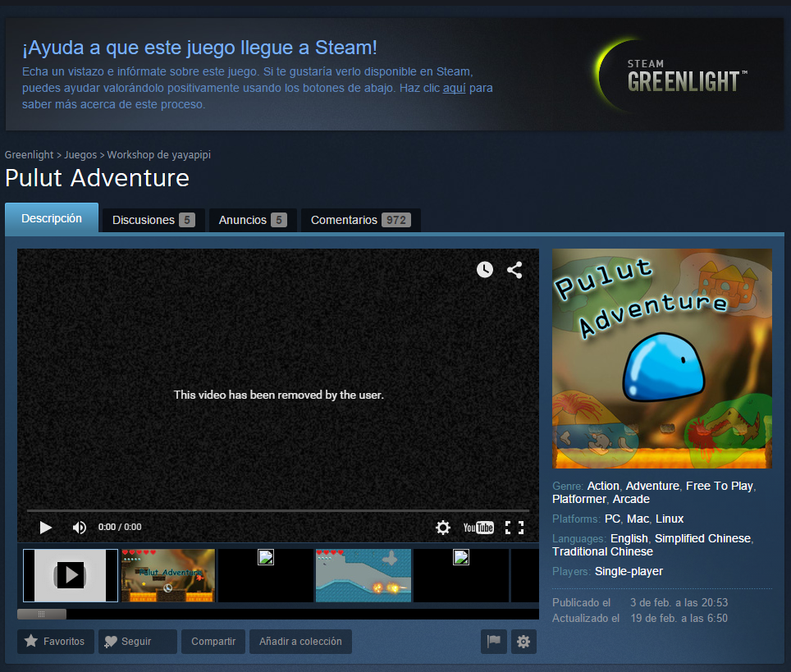This screenshot has height=672, width=791.
Task: Open the Anuncios tab
Action: pyautogui.click(x=253, y=220)
